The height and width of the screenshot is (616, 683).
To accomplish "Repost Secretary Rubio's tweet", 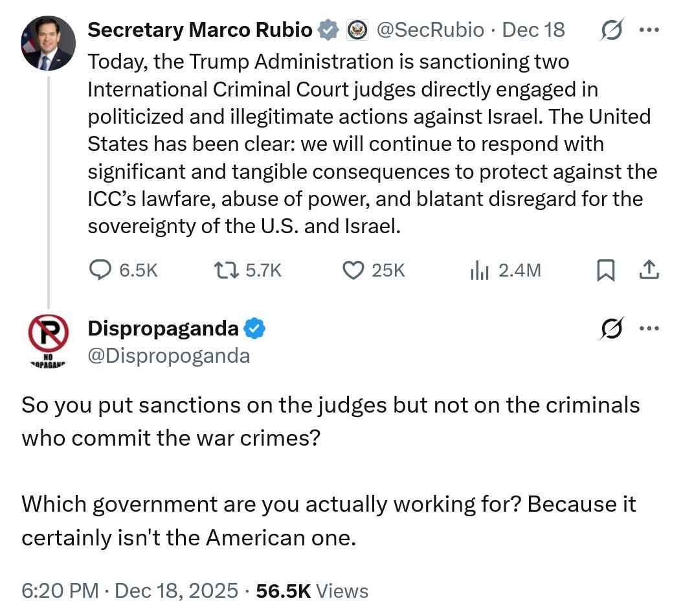I will point(227,269).
